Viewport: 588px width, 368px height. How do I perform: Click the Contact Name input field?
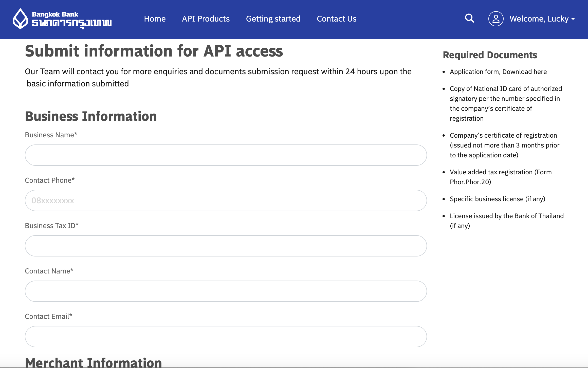pos(226,291)
